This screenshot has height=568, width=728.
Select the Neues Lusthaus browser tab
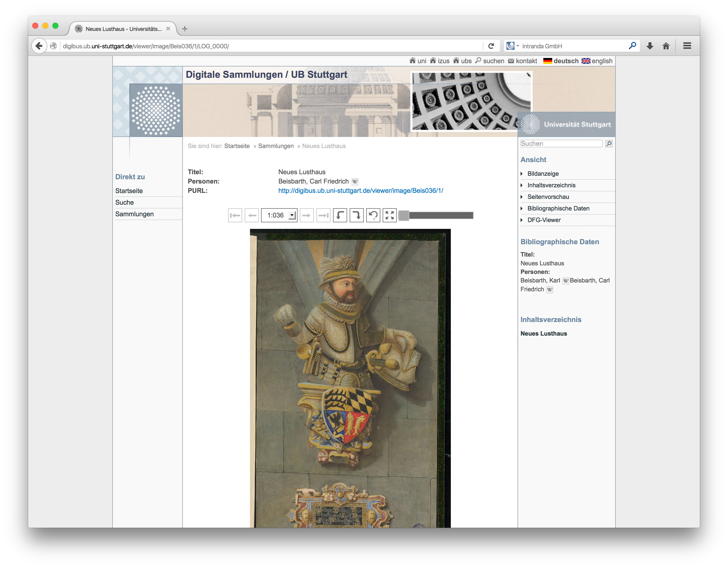(123, 29)
